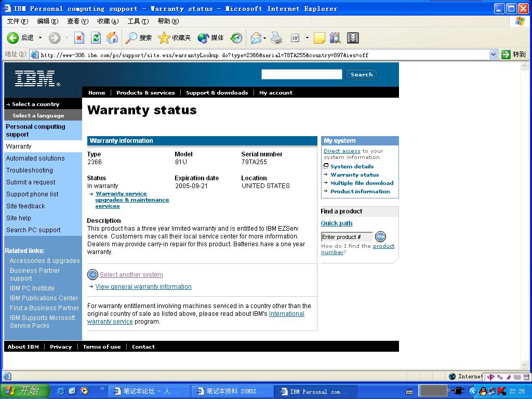Expand hidden system tray icons arrow
This screenshot has height=399, width=532.
click(473, 391)
